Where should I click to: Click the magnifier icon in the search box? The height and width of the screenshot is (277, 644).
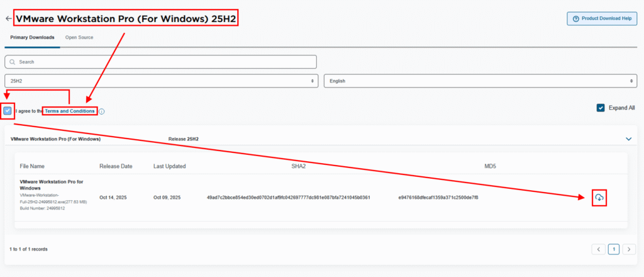coord(12,62)
